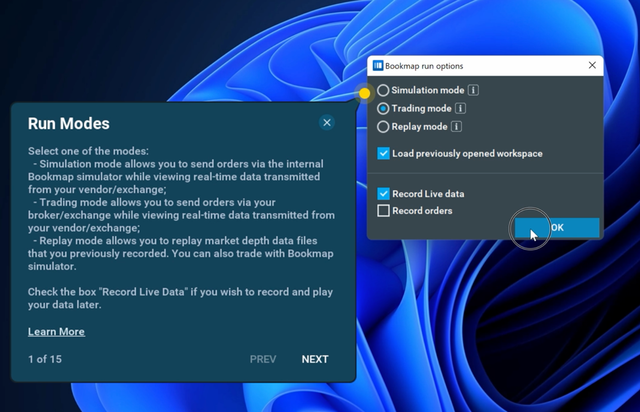The width and height of the screenshot is (640, 412).
Task: Open the Simulation mode info icon
Action: click(473, 90)
